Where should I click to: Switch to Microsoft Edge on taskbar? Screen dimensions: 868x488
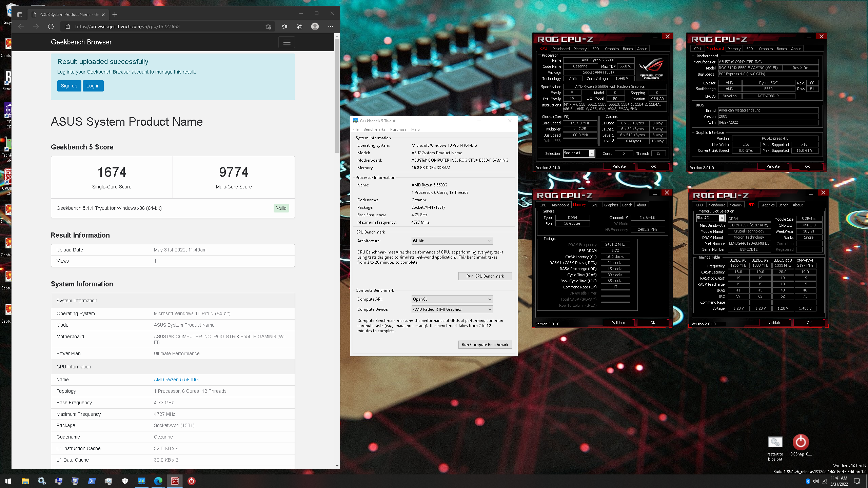click(x=158, y=481)
